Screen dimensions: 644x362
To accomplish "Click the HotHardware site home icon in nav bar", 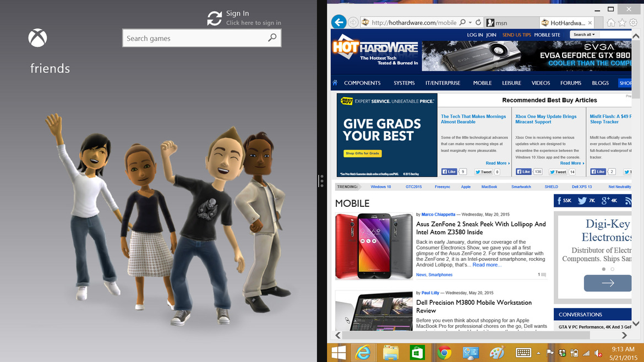I will (335, 83).
